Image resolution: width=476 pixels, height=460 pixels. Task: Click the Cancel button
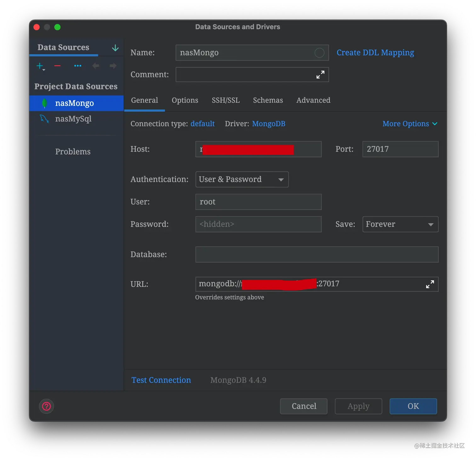[304, 406]
